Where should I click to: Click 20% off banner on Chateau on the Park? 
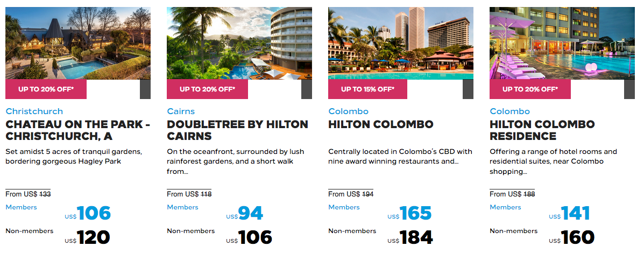(x=46, y=89)
